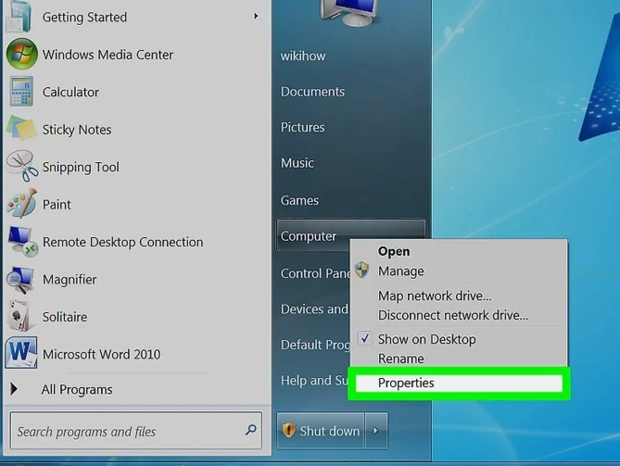Expand All Programs arrow
Screen dimensions: 620x466
pyautogui.click(x=14, y=389)
